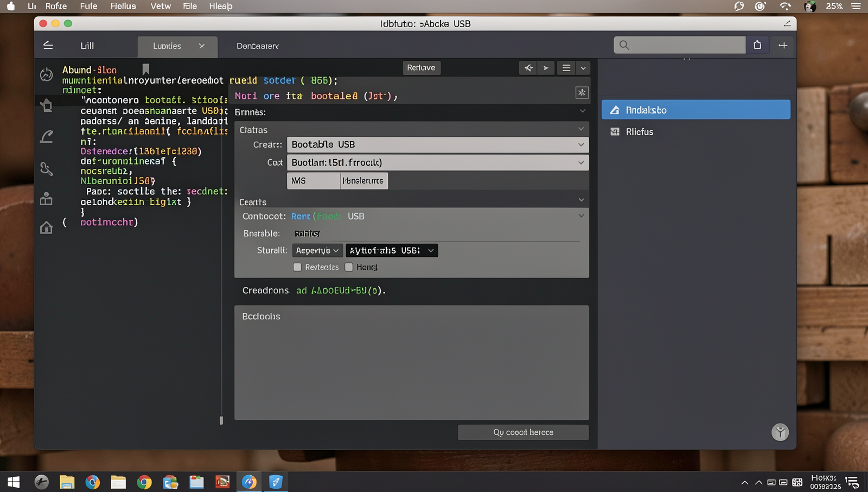Screen dimensions: 868x492
Task: Expand the Contocot row chevron
Action: (x=581, y=216)
